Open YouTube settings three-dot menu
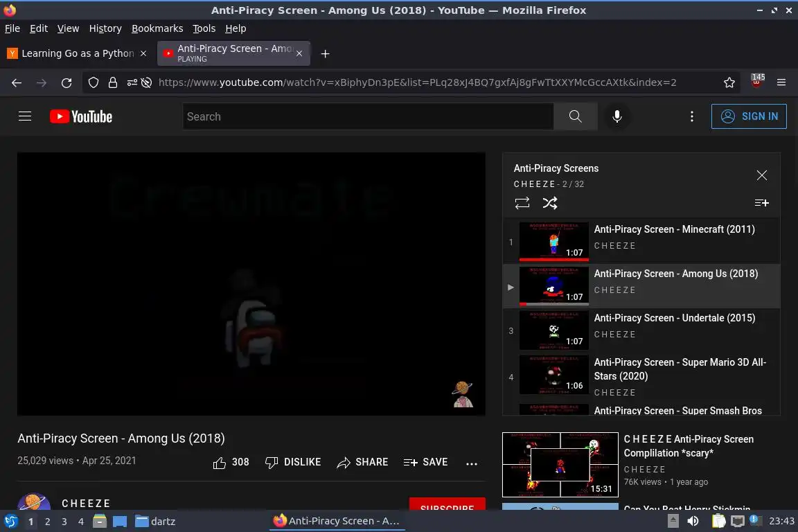The height and width of the screenshot is (532, 798). (x=691, y=116)
